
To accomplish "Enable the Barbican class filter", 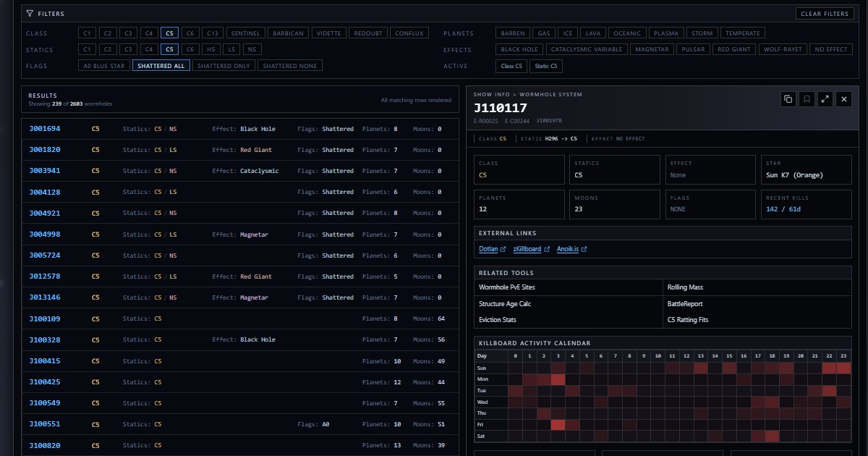I will (x=288, y=33).
